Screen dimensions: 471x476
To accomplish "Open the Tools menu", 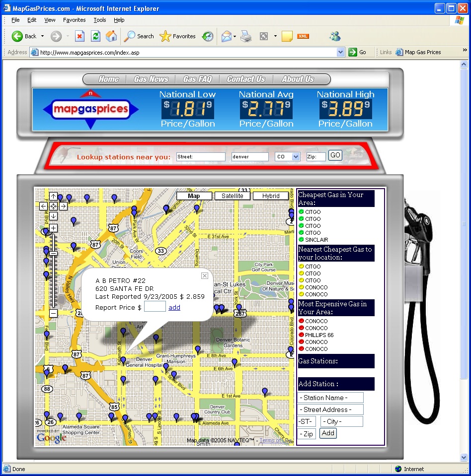I will click(x=100, y=20).
